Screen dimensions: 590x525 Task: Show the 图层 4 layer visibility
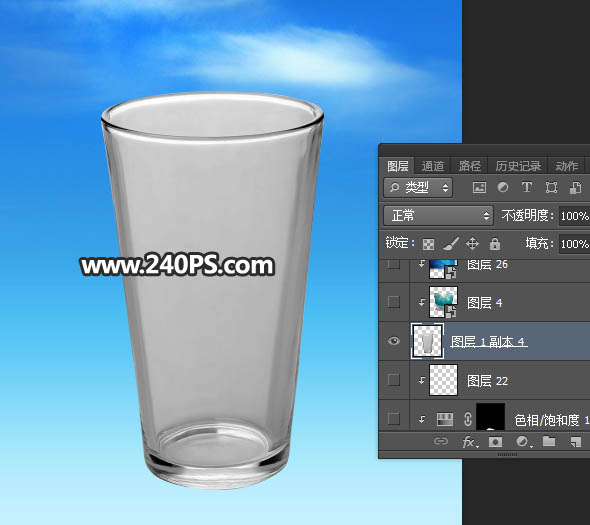[394, 302]
